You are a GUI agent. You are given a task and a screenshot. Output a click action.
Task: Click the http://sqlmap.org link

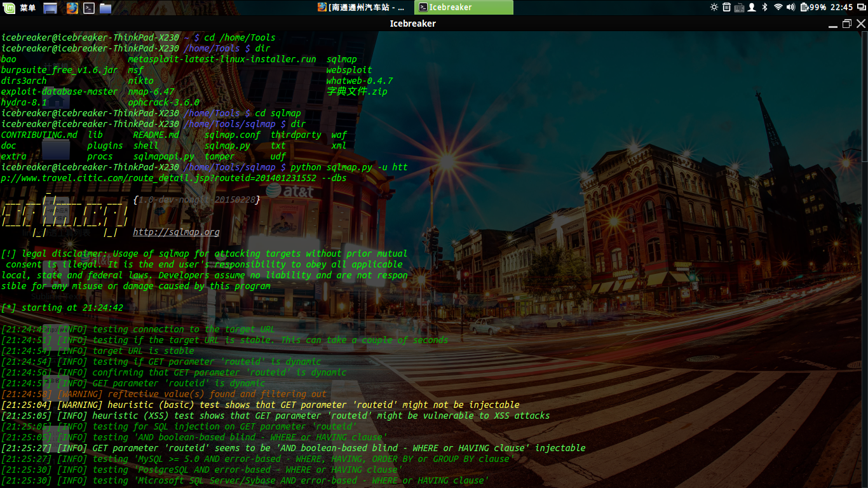(x=176, y=232)
